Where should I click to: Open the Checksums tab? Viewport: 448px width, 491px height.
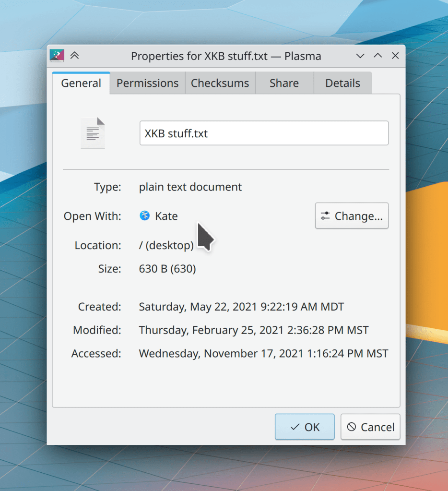(220, 83)
